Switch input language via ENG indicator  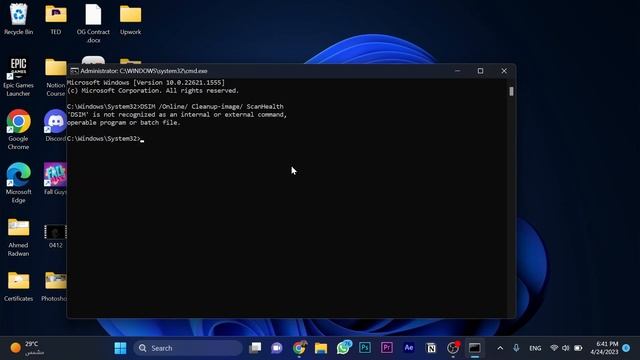[x=535, y=348]
